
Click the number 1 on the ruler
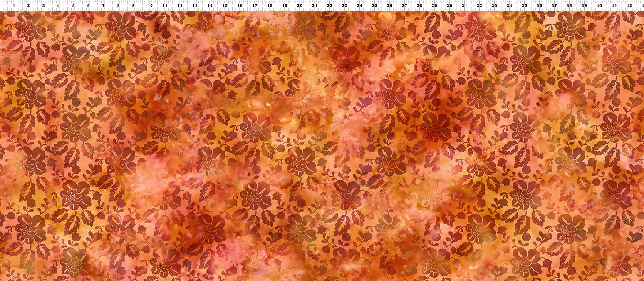(14, 6)
